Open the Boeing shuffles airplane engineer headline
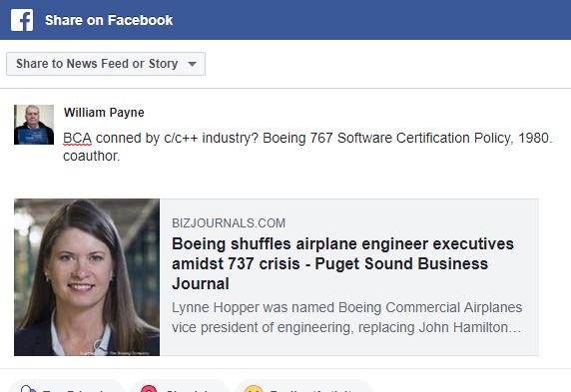Screen dimensions: 571x392 pyautogui.click(x=342, y=264)
